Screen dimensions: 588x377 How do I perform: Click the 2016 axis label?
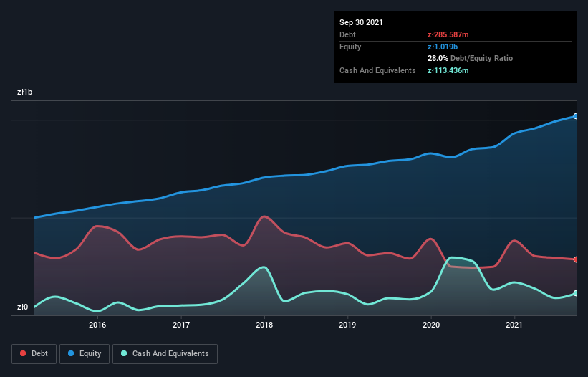click(x=97, y=325)
